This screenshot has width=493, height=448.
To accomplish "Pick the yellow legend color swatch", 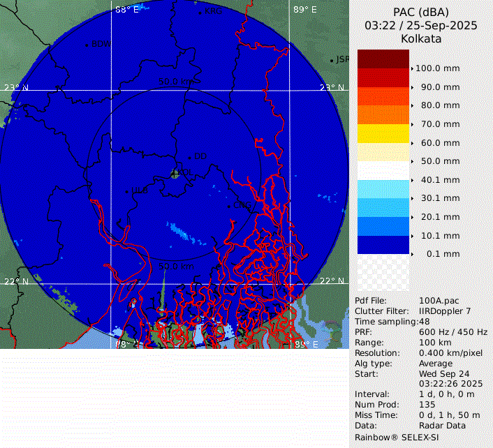I will pos(383,133).
